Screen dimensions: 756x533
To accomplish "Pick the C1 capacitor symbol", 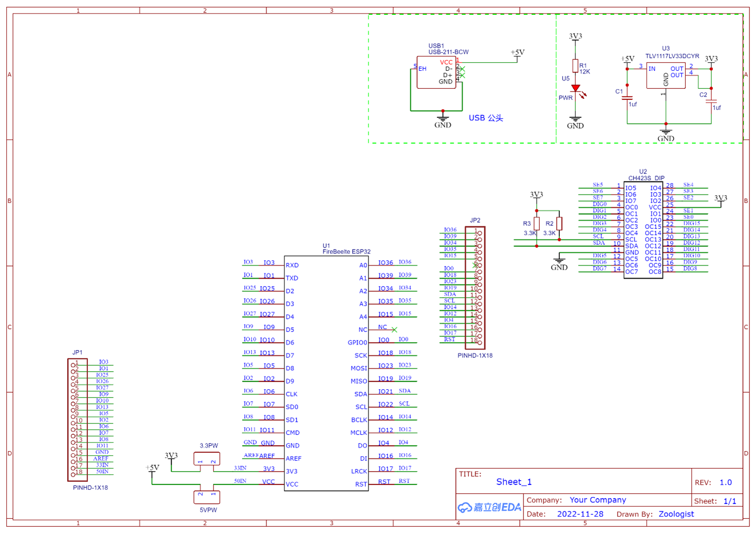I will point(627,97).
